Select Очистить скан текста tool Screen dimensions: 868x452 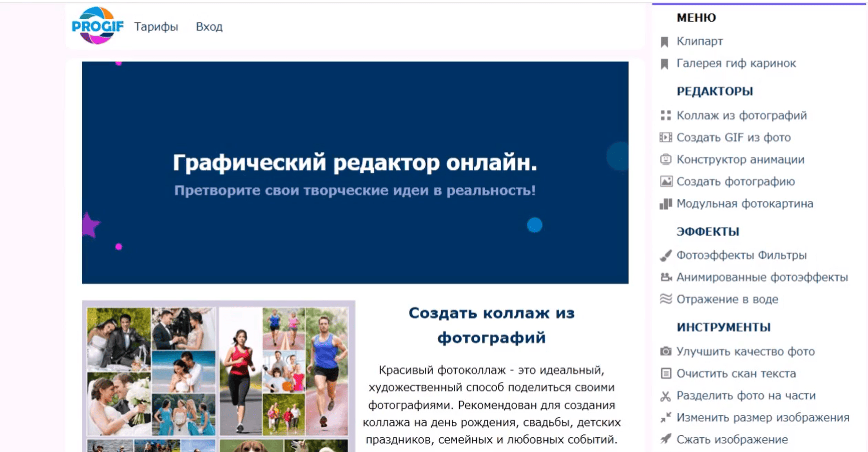(735, 374)
